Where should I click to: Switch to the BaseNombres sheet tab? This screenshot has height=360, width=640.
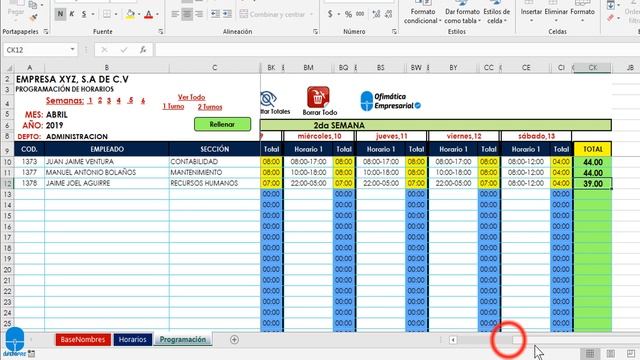click(83, 340)
